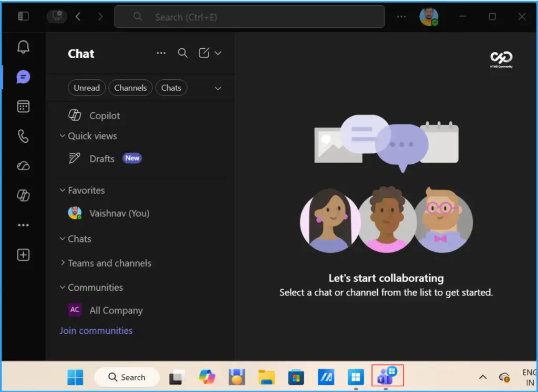538x392 pixels.
Task: Click the search magnifier in Chat header
Action: pos(182,53)
